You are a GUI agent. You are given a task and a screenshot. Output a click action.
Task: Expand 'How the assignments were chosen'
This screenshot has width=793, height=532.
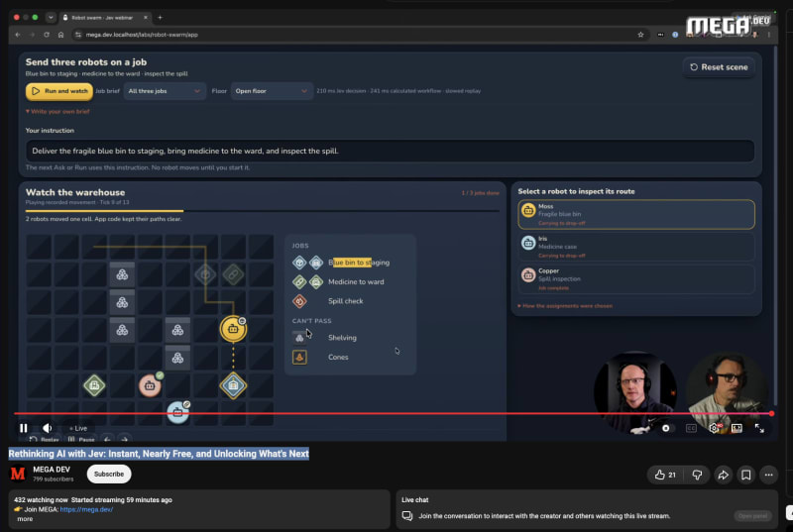pos(564,306)
